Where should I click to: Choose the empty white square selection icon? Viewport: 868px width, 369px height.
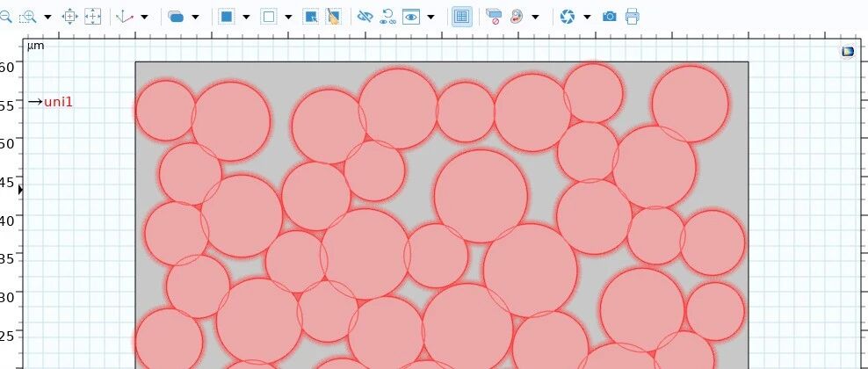point(269,17)
